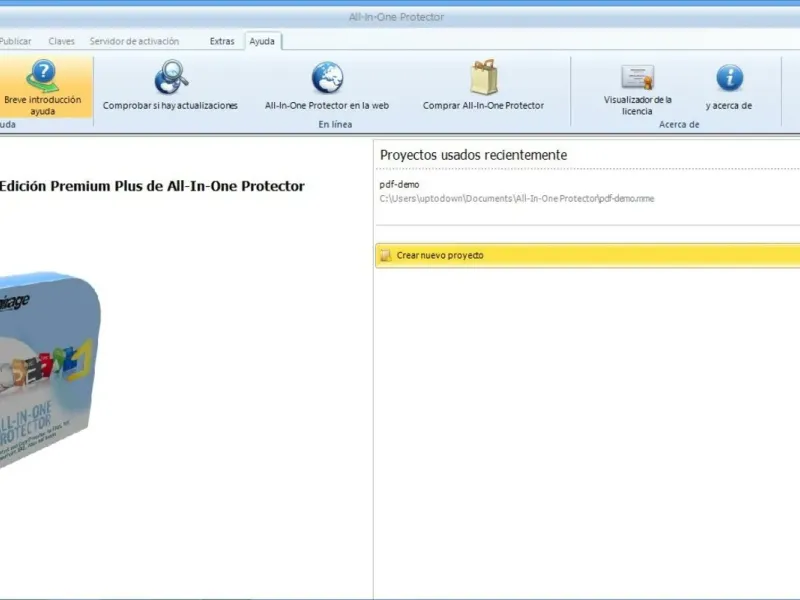Click the Visualizador de la licencia label

637,105
